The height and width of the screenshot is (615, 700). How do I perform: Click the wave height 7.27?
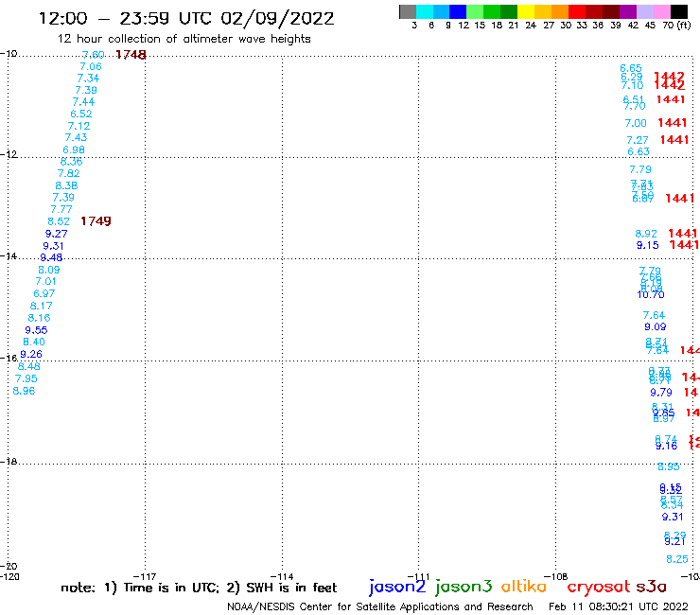(638, 140)
